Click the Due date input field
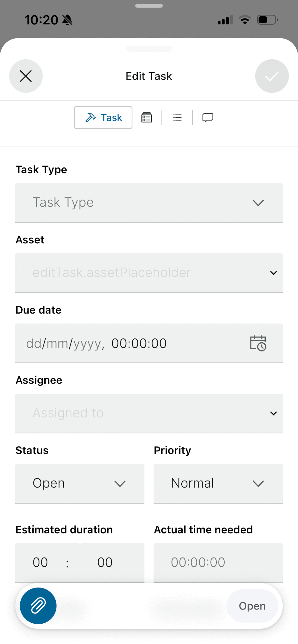 [149, 343]
